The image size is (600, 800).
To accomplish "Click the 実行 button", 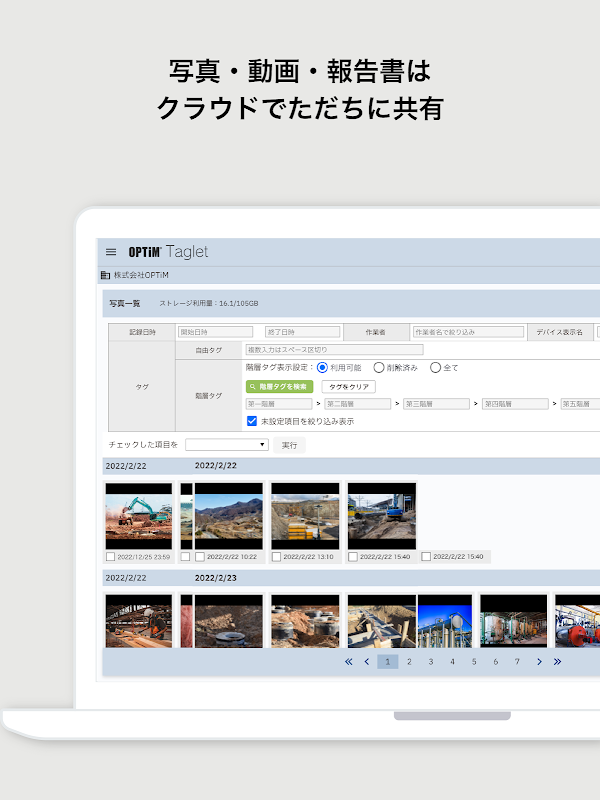I will pyautogui.click(x=289, y=444).
